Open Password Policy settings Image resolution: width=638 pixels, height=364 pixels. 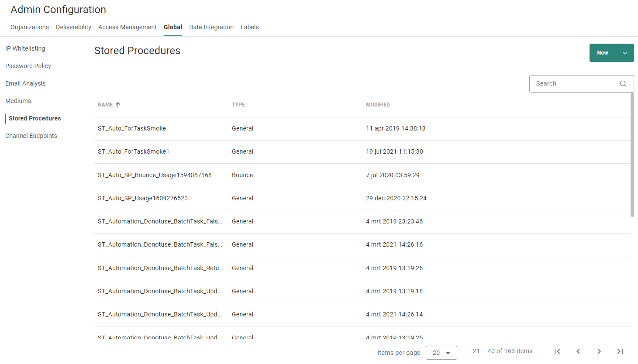click(x=28, y=66)
